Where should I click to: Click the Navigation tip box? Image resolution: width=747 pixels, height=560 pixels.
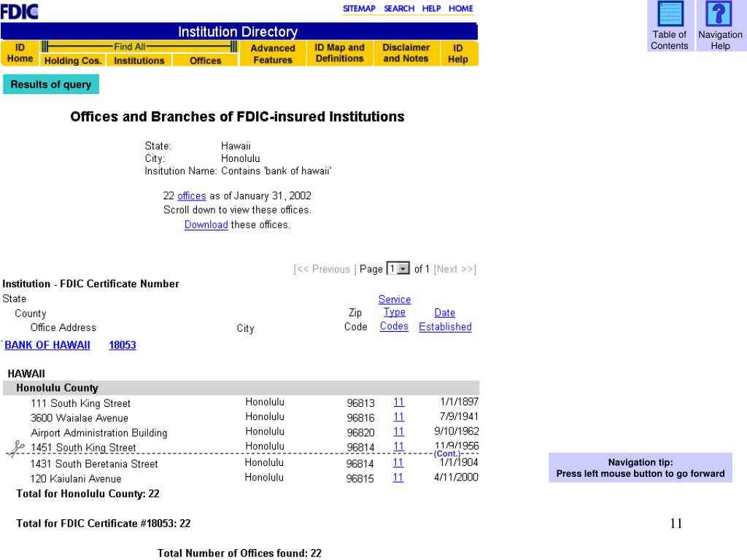point(640,467)
